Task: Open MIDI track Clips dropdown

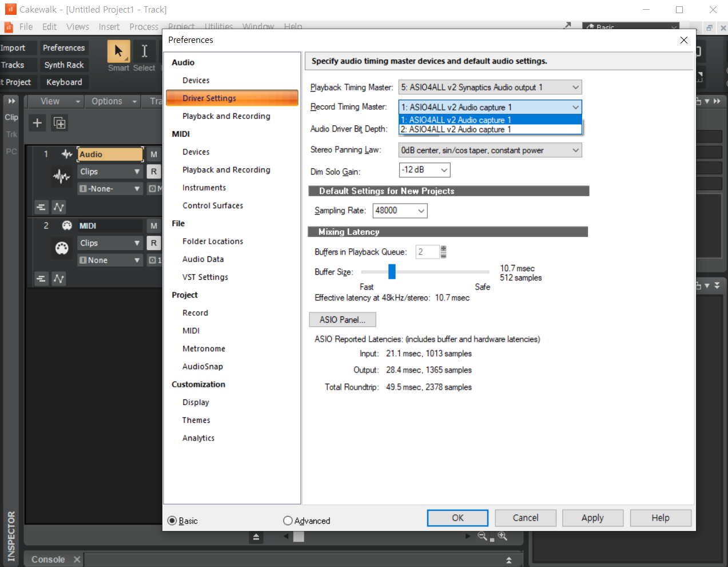Action: point(110,243)
